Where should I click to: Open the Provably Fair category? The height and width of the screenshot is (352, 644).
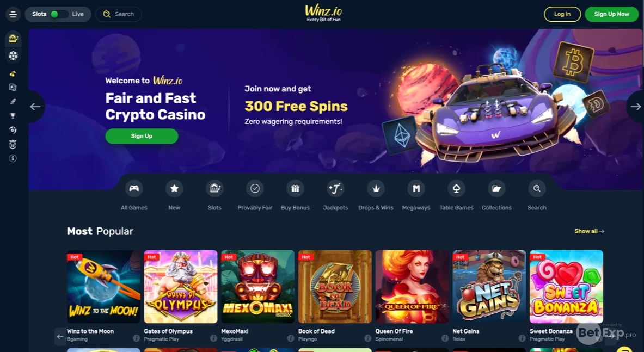point(255,188)
